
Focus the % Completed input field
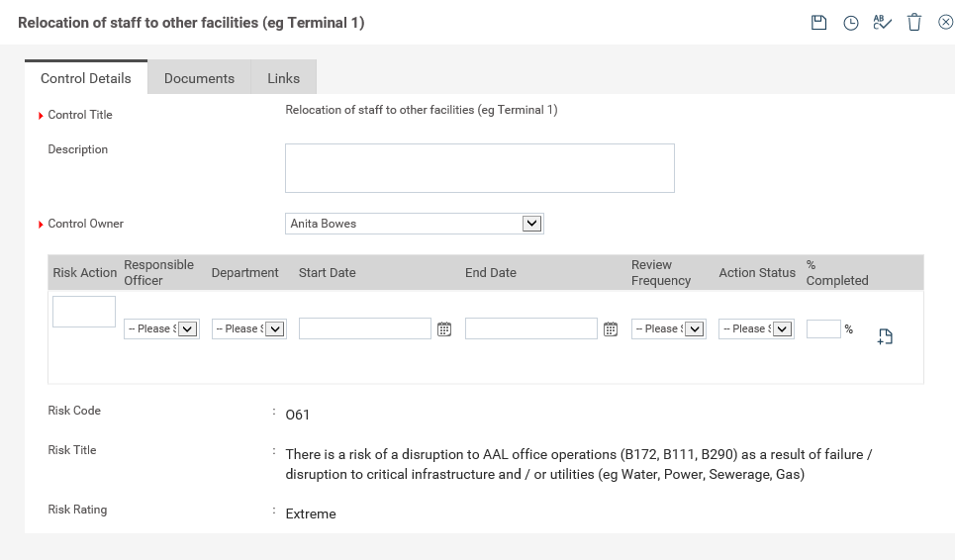tap(822, 328)
